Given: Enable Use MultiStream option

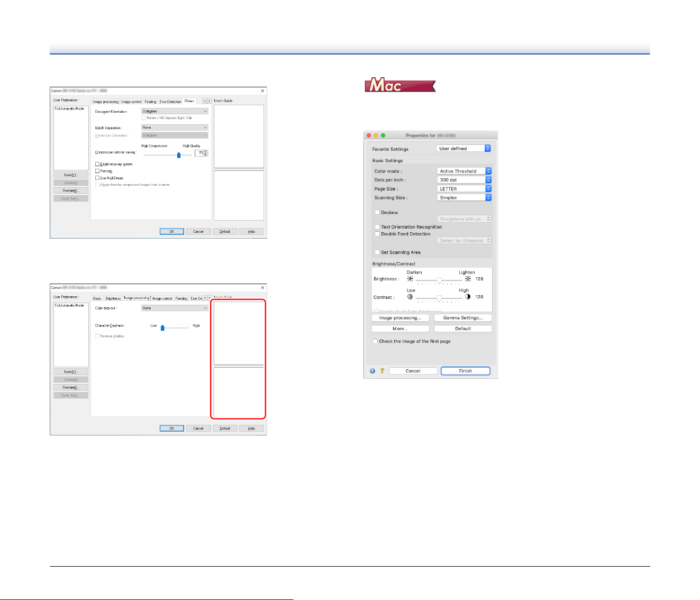Looking at the screenshot, I should click(x=97, y=178).
